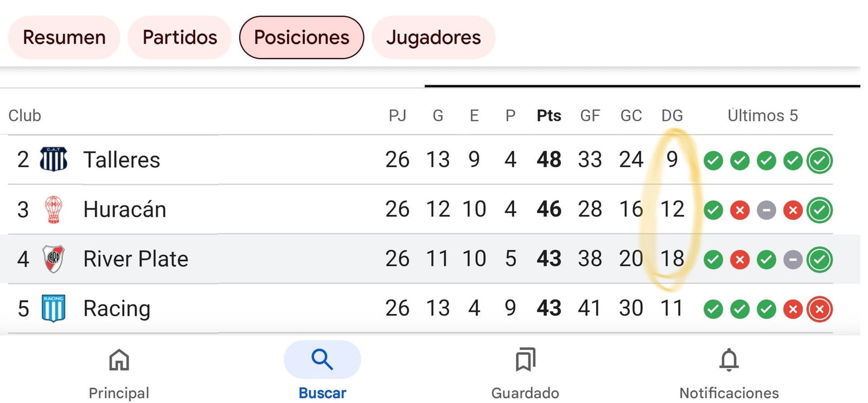Switch to the Partidos tab
Screen dimensions: 868x403
click(180, 37)
